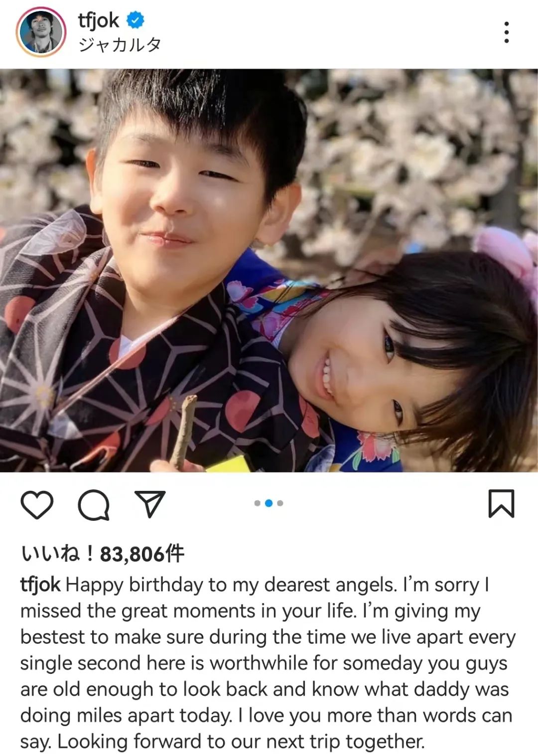Click tfjok username in post header

tap(99, 21)
